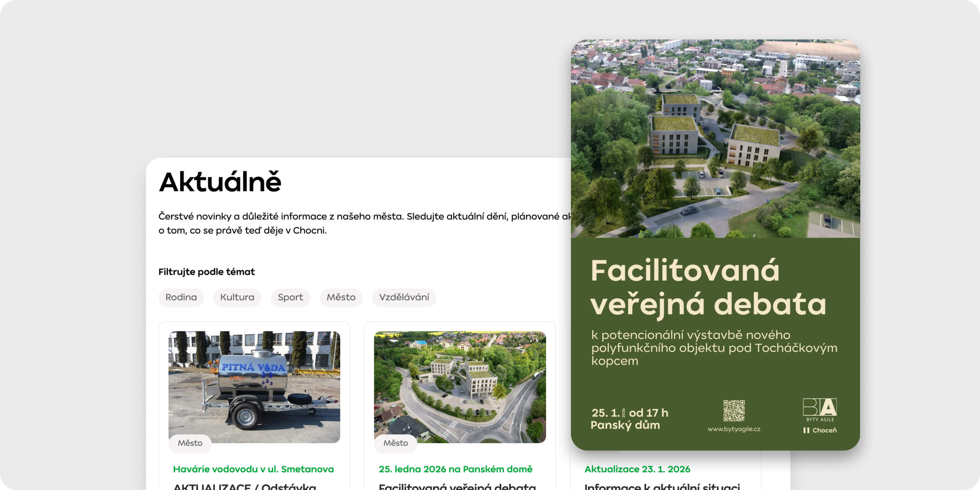Select the Vzdělávání filter chip
The height and width of the screenshot is (490, 980).
tap(403, 297)
